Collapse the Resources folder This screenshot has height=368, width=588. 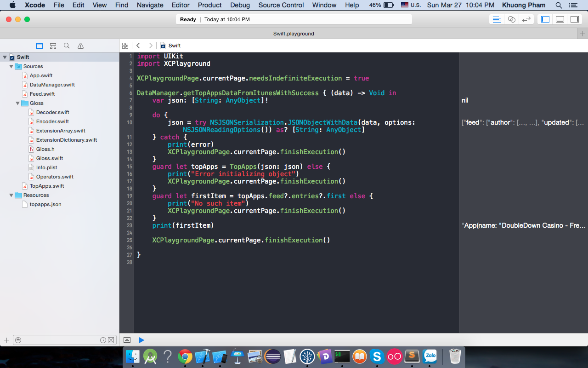click(x=11, y=195)
